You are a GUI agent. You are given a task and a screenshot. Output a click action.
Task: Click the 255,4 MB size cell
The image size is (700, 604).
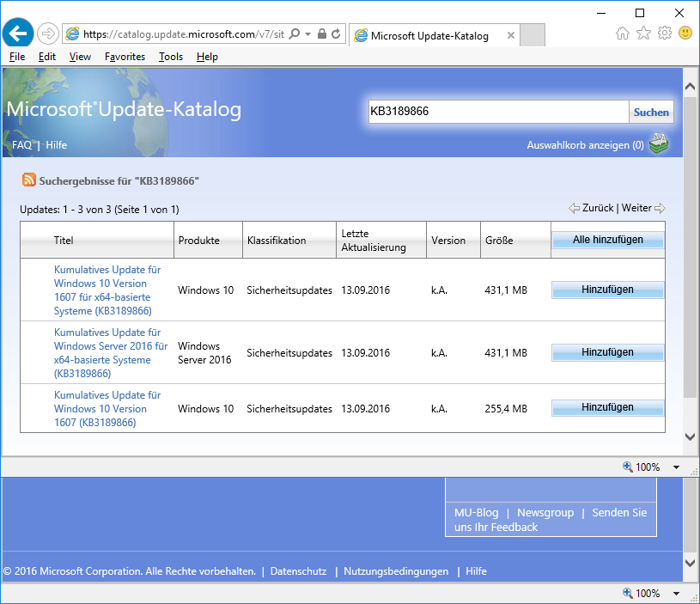coord(506,408)
